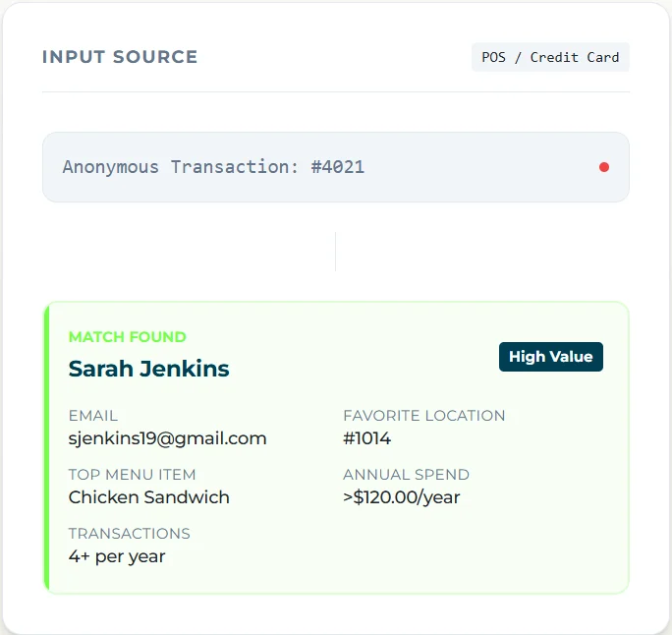Click favorite location value #1014

click(x=366, y=438)
